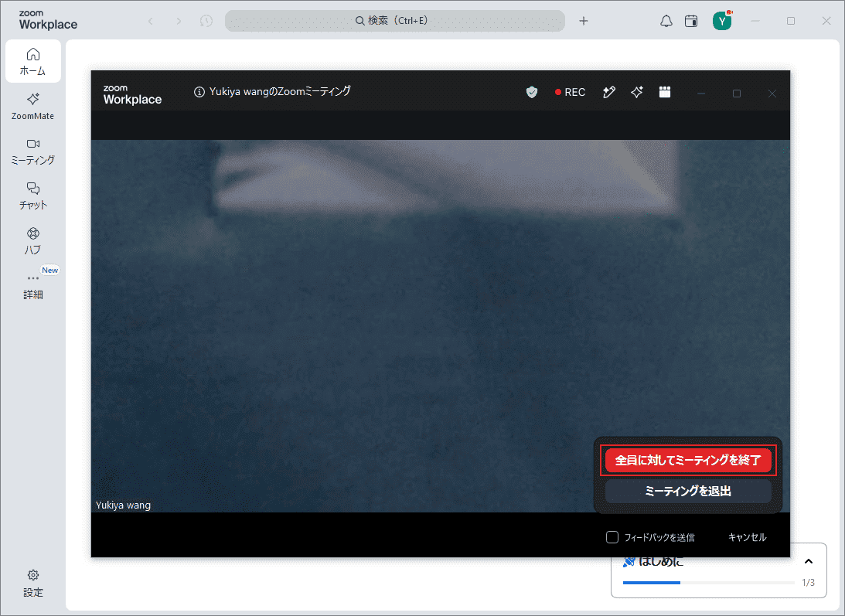
Task: Minimize the main Zoom Workplace window
Action: 755,21
